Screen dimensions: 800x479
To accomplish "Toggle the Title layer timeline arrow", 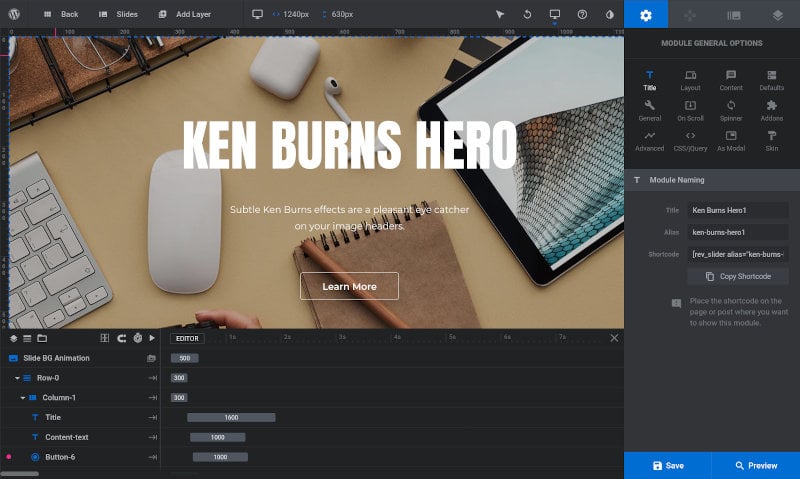I will [x=153, y=417].
